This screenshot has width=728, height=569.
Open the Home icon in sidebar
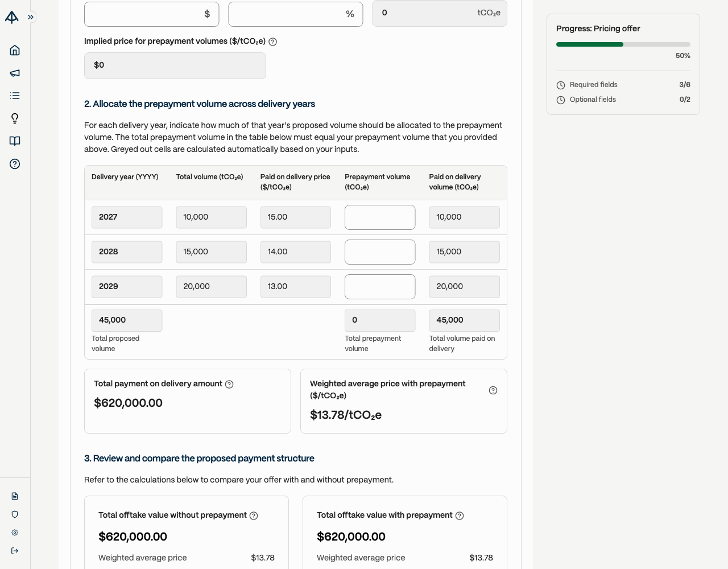tap(15, 50)
